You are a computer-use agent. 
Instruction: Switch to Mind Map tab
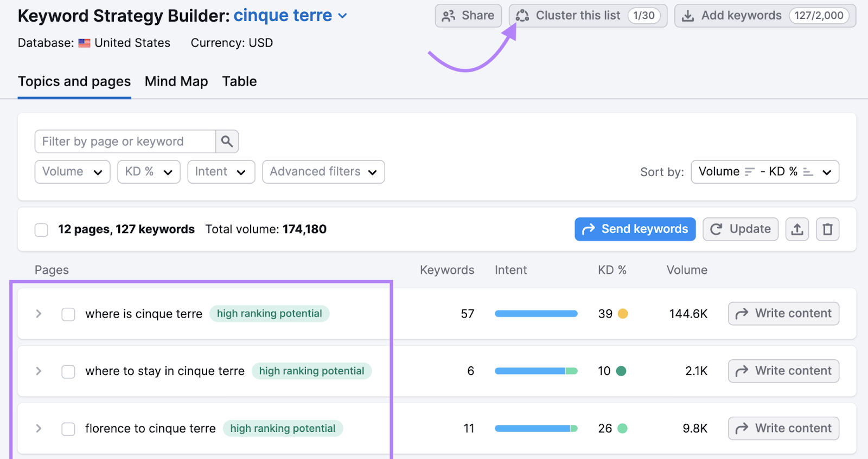coord(176,81)
